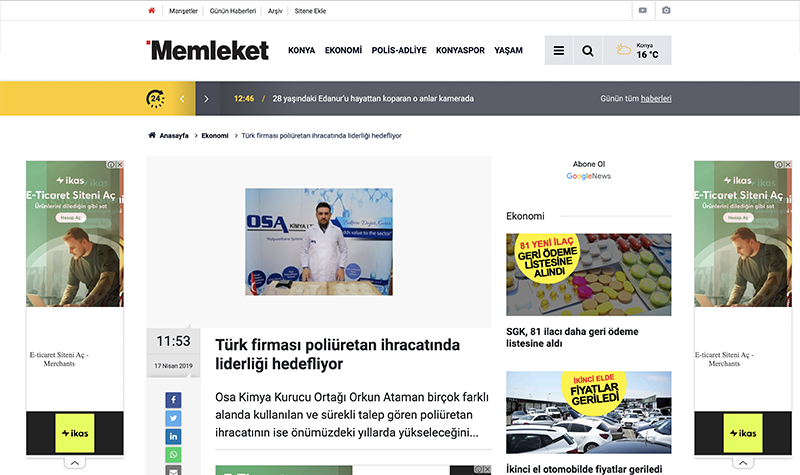Click the yellow ikas logo in left ad

point(75,433)
